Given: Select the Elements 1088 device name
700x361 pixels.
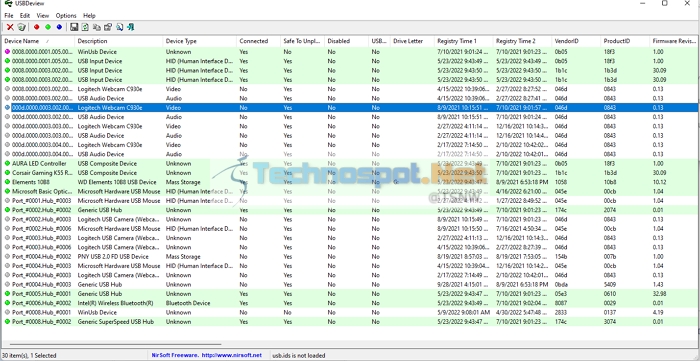Looking at the screenshot, I should pyautogui.click(x=31, y=182).
